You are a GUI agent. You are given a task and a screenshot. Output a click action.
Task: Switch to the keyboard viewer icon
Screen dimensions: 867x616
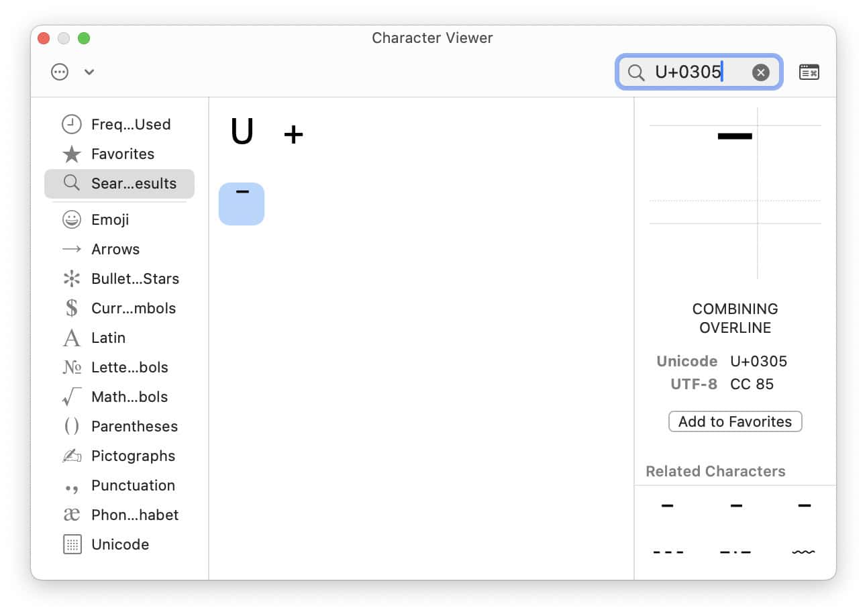[809, 72]
